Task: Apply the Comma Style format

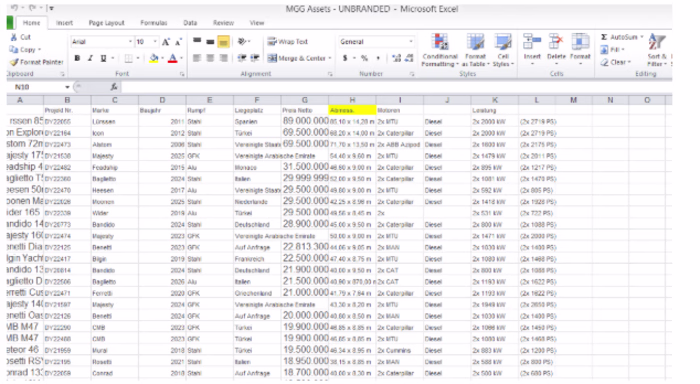Action: click(x=378, y=58)
